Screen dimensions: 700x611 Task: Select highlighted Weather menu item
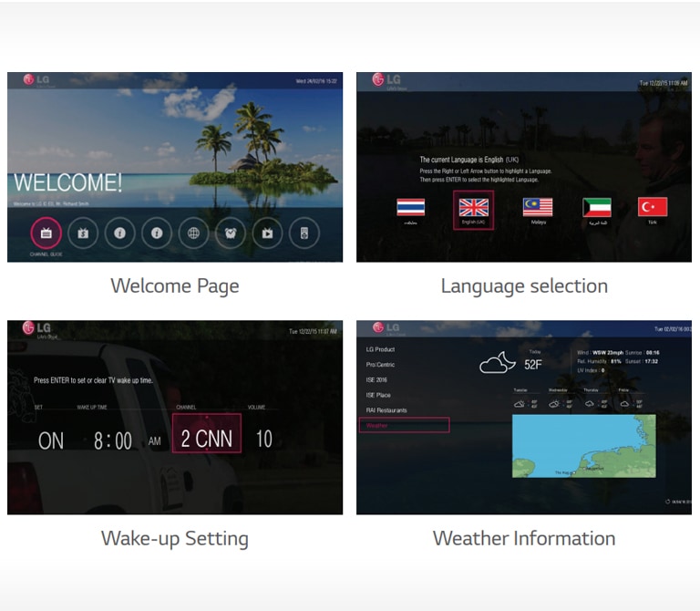404,425
